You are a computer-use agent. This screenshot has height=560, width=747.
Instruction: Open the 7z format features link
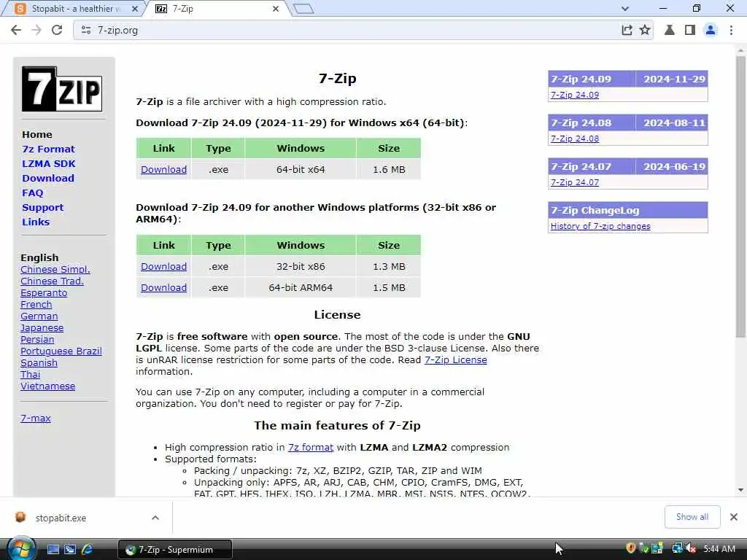coord(311,448)
